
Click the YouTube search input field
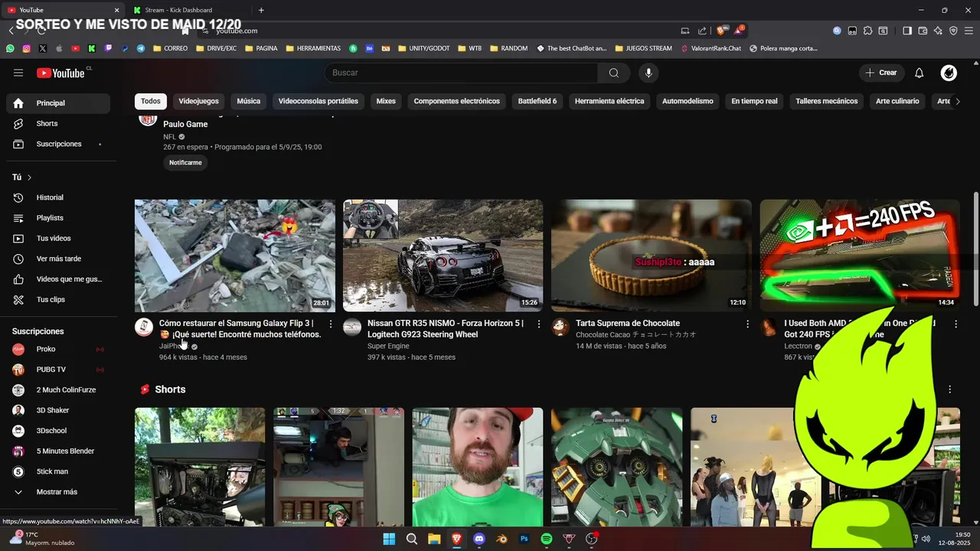[x=462, y=73]
